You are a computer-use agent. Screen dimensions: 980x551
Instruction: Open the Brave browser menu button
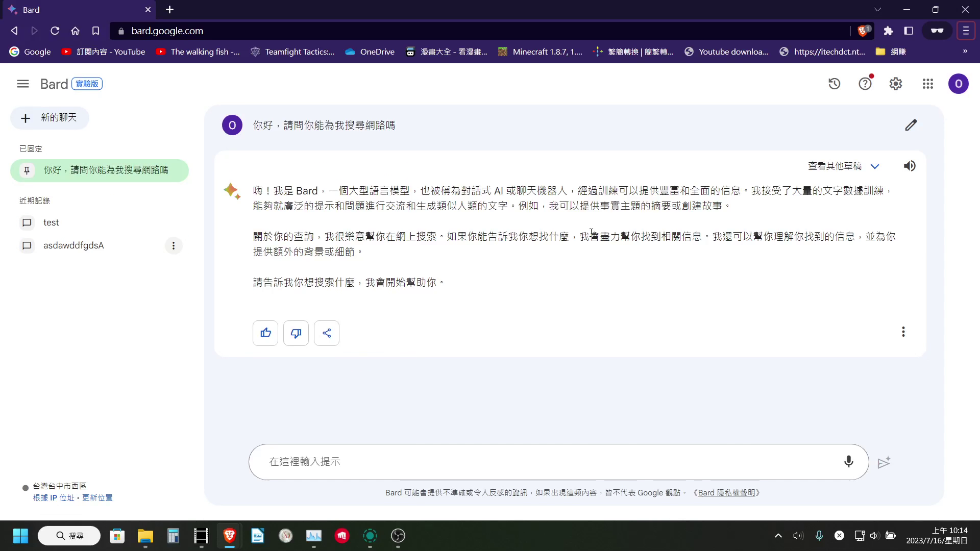tap(966, 31)
